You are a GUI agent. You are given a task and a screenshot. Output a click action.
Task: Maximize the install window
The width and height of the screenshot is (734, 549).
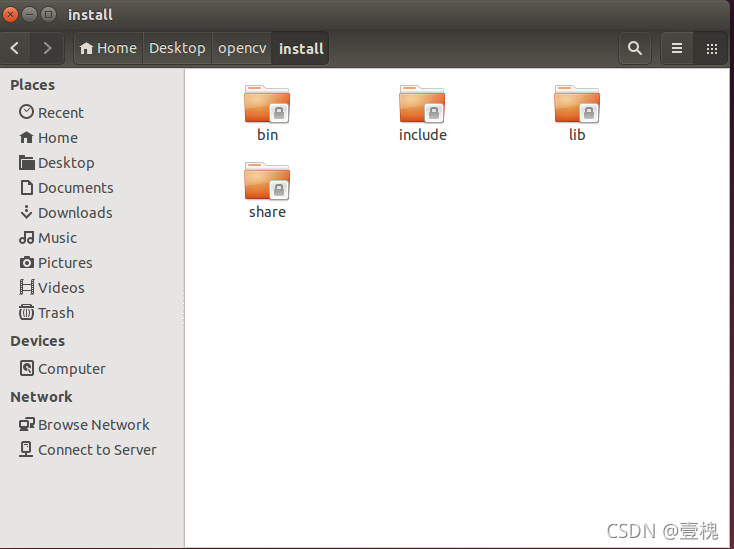(x=48, y=15)
